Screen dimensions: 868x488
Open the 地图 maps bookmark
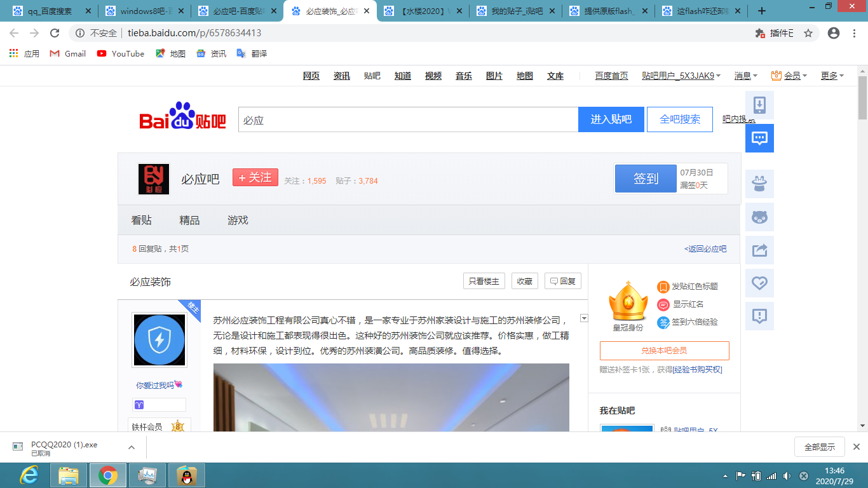(170, 53)
